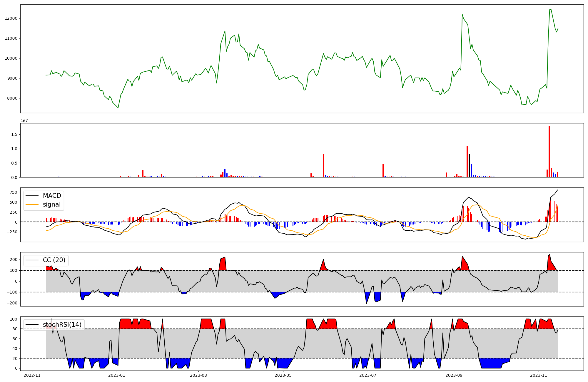
Task: Select the stochRSI(14) legend label
Action: [62, 324]
